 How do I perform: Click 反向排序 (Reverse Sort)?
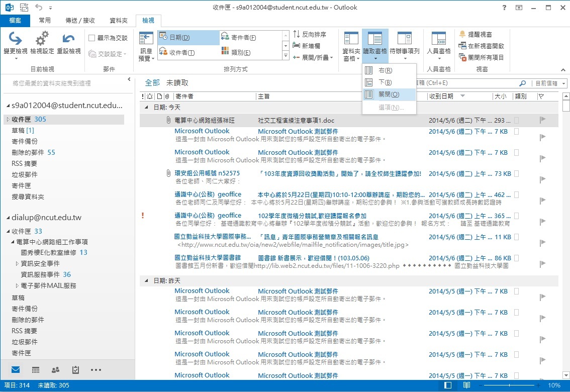point(310,34)
